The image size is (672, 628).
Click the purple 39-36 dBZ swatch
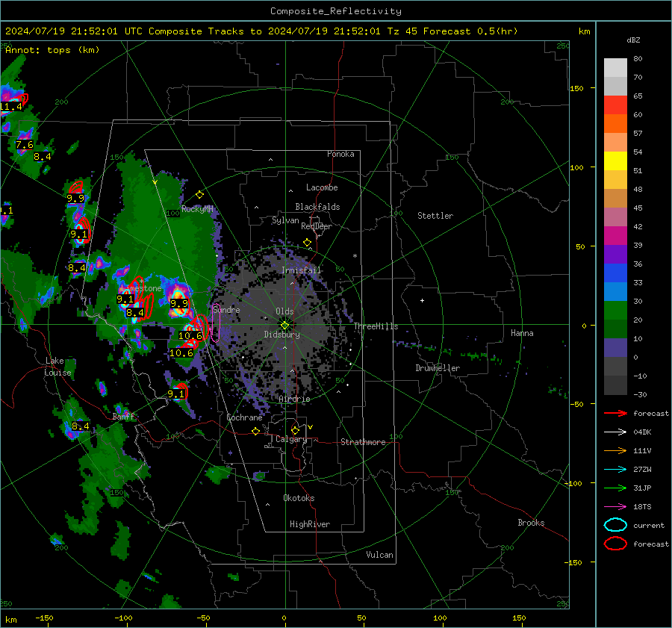pyautogui.click(x=615, y=255)
